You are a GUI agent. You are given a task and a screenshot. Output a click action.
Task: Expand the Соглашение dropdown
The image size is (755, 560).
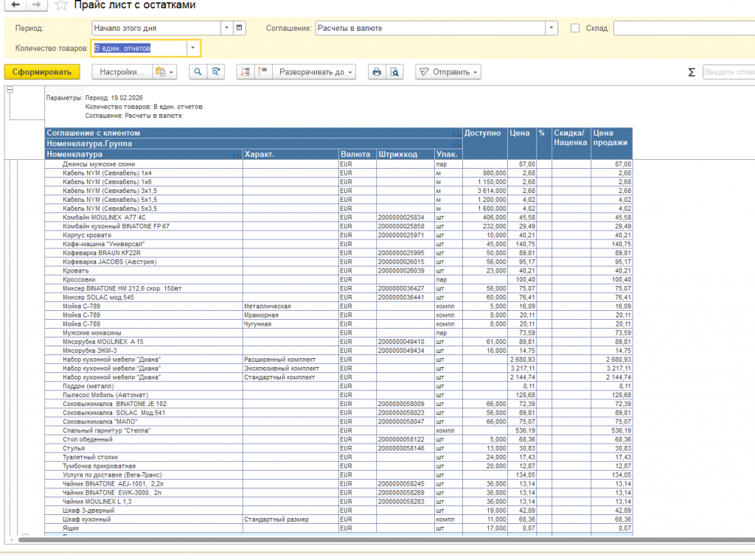coord(552,28)
